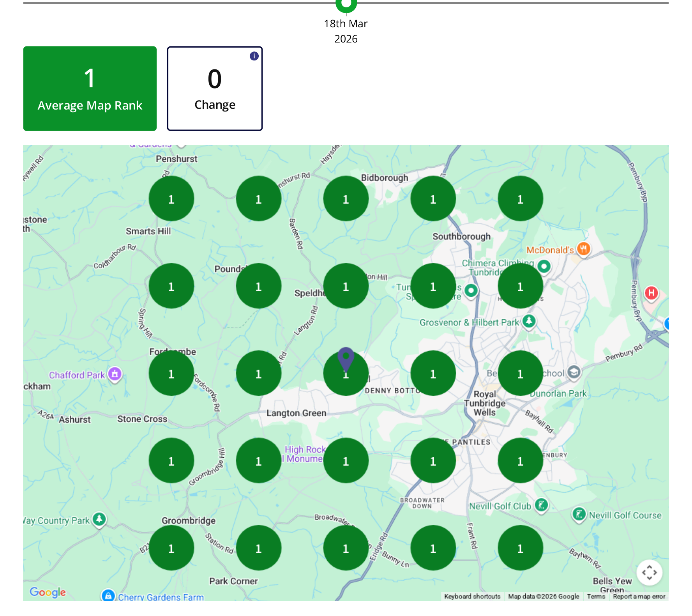This screenshot has height=616, width=692.
Task: Click the golf icon at Nevill Golf Course
Action: 579,514
